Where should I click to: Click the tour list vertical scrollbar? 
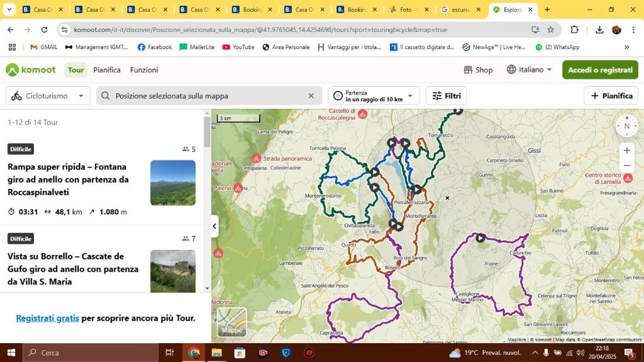click(207, 132)
